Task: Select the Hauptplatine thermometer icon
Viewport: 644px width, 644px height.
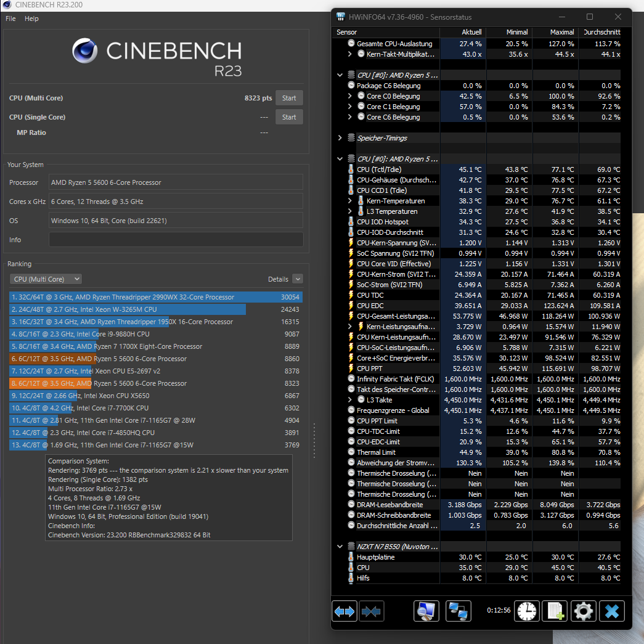Action: click(351, 557)
